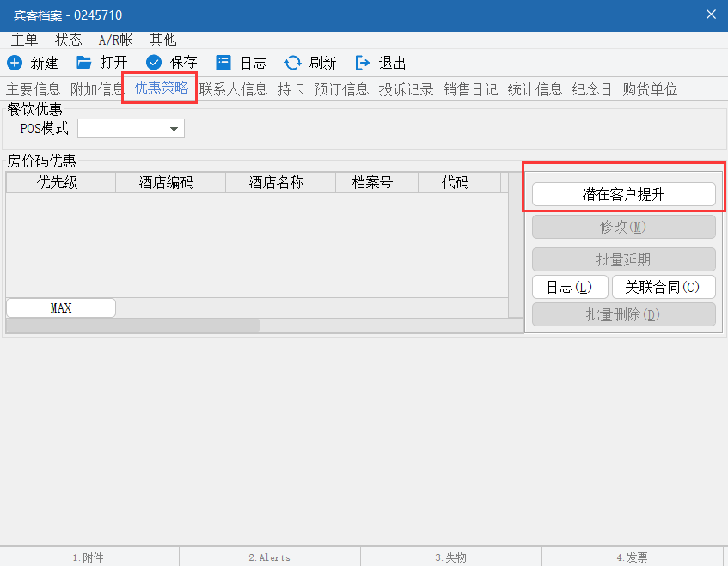
Task: Switch to the 联系人信息 tab
Action: click(x=233, y=89)
